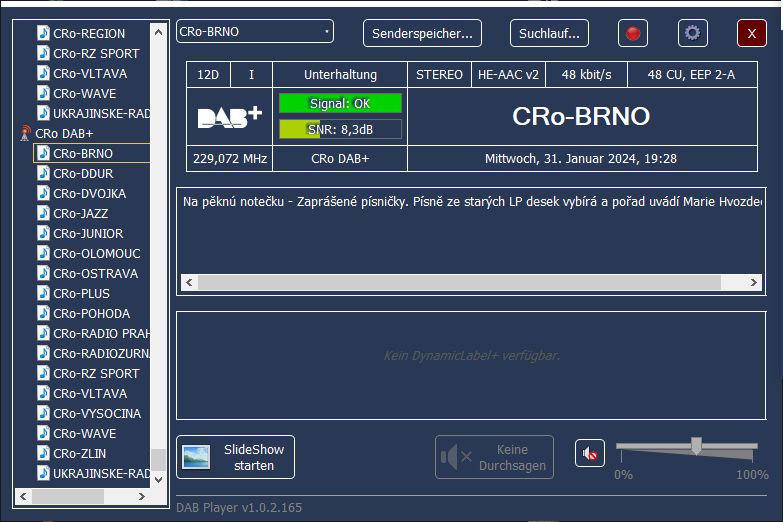Screen dimensions: 783x522
Task: Open settings via the gear icon
Action: [692, 33]
